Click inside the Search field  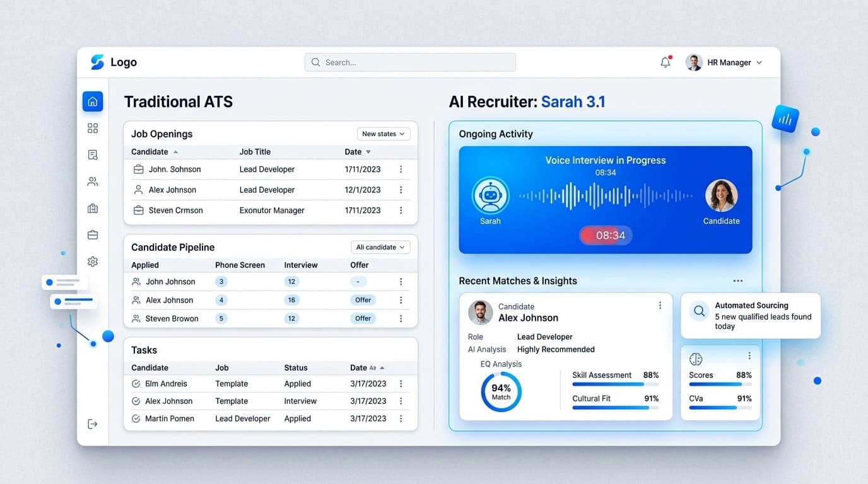coord(410,62)
